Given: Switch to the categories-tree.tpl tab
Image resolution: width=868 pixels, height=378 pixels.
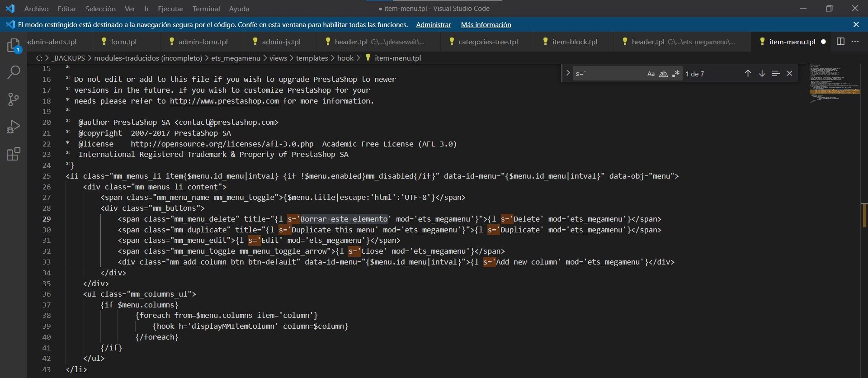Looking at the screenshot, I should (x=488, y=42).
